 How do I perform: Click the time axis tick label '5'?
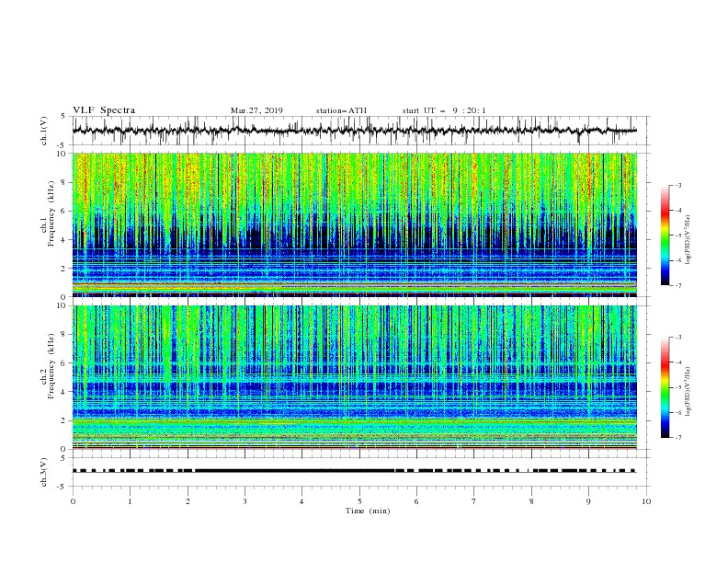[x=359, y=501]
